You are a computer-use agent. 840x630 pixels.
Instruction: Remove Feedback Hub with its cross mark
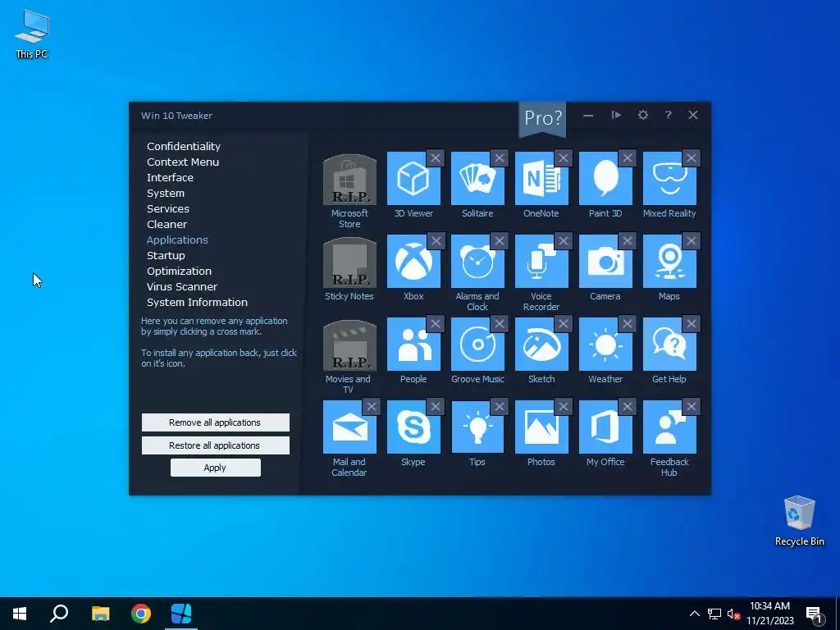click(691, 407)
